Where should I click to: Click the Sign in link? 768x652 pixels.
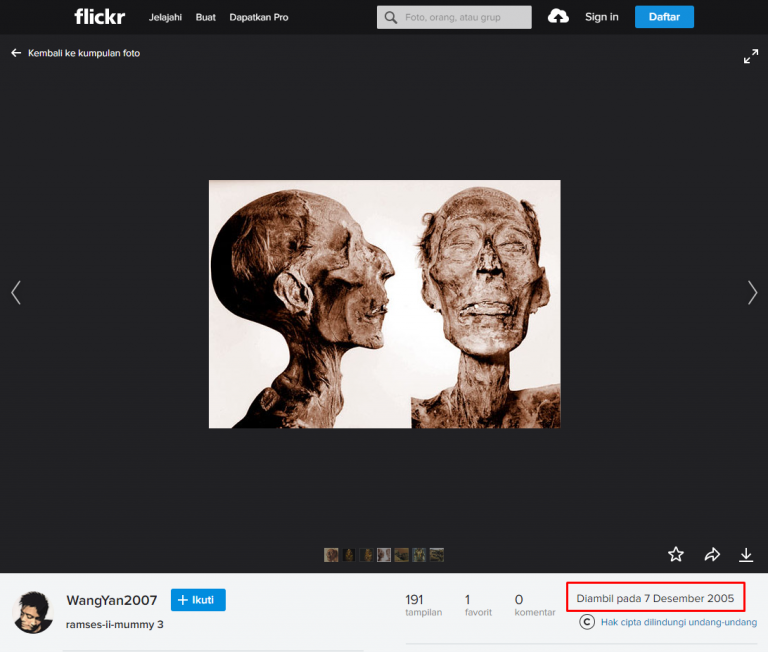point(601,17)
